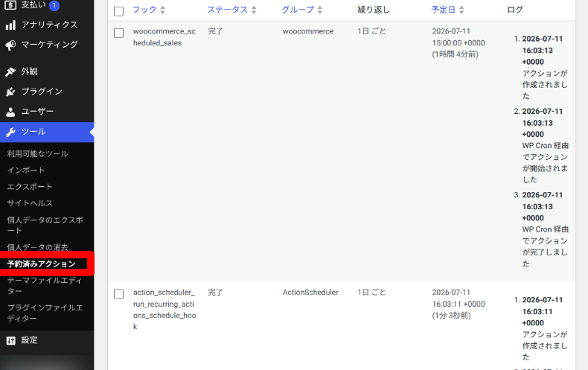Go to 予約済みアクション submenu
This screenshot has width=588, height=370.
[41, 264]
